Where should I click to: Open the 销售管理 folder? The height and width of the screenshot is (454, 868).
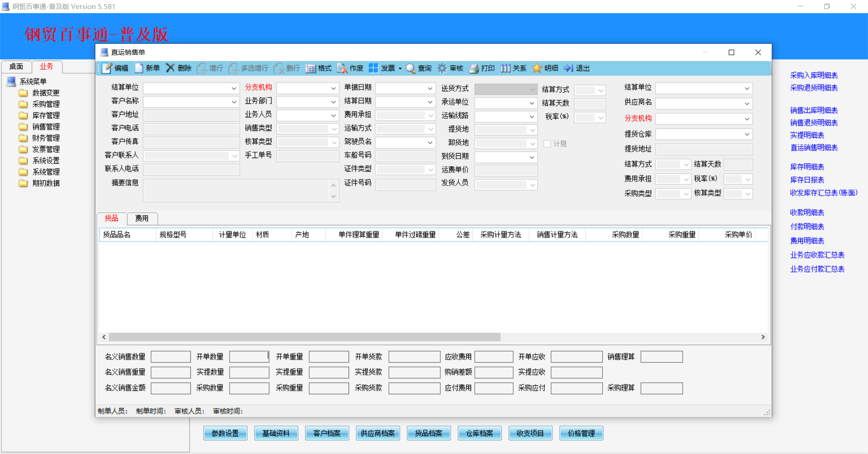[39, 127]
